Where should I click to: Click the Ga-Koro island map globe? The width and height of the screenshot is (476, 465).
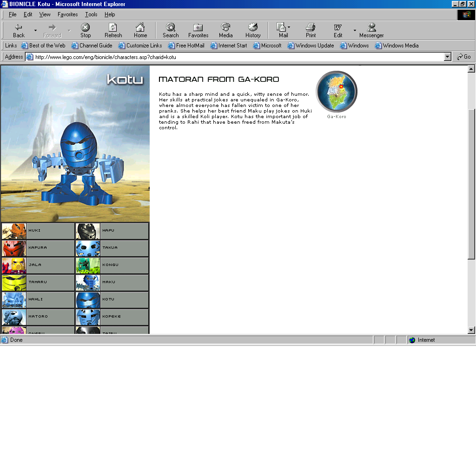tap(337, 92)
